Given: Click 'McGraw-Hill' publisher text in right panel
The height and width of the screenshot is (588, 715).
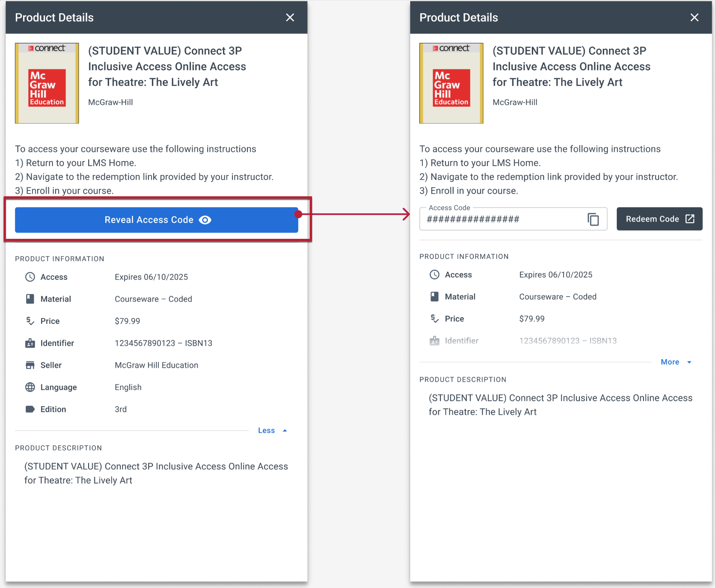Looking at the screenshot, I should point(515,102).
